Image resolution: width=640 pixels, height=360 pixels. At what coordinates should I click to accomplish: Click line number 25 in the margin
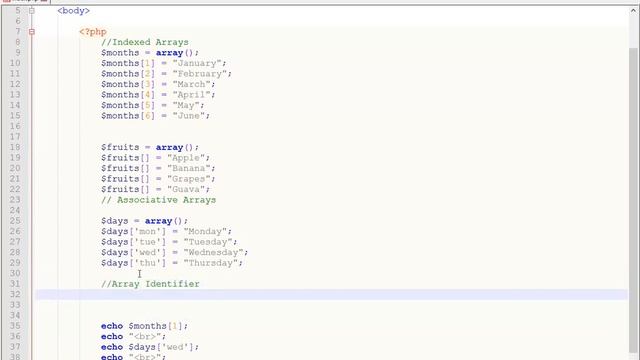[15, 221]
